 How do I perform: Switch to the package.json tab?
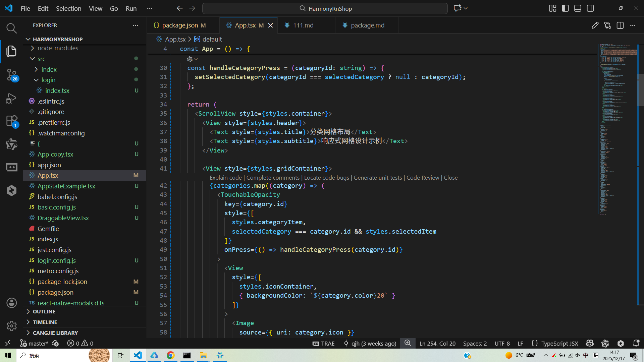180,25
